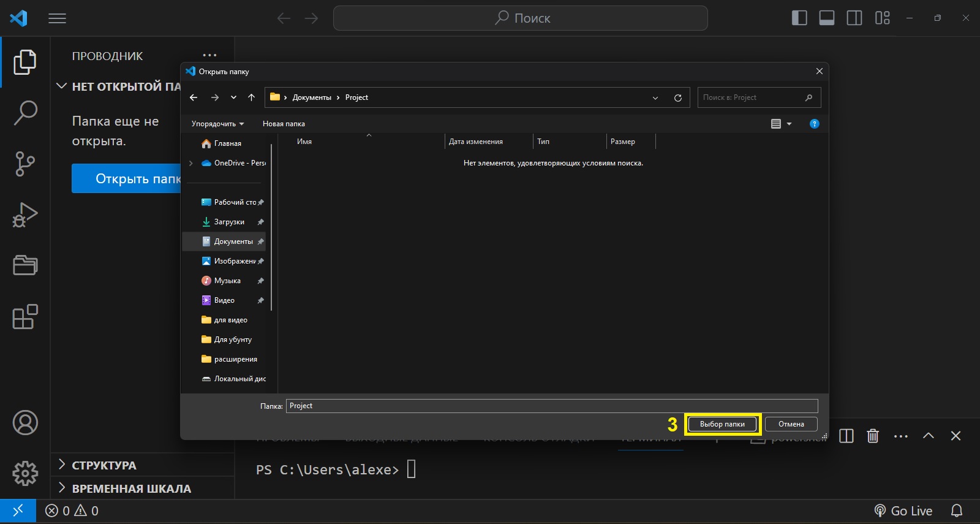The height and width of the screenshot is (524, 980).
Task: Click the VS Code logo in title bar
Action: pos(19,18)
